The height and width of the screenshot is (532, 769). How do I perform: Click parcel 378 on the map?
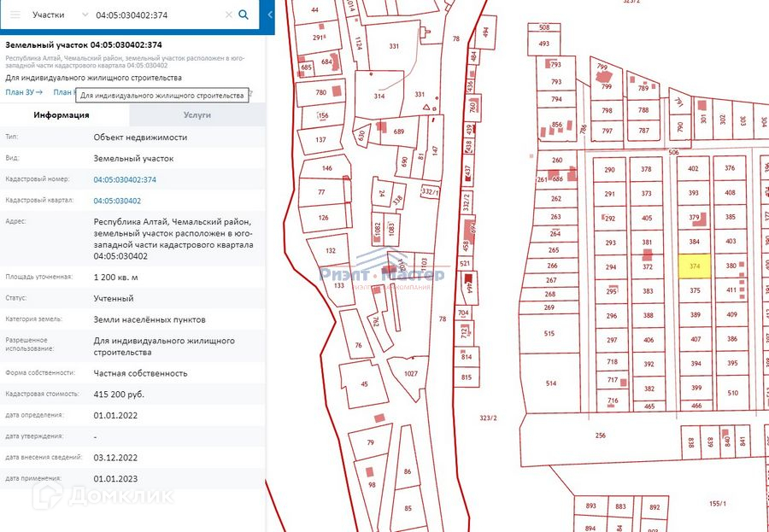pos(647,169)
